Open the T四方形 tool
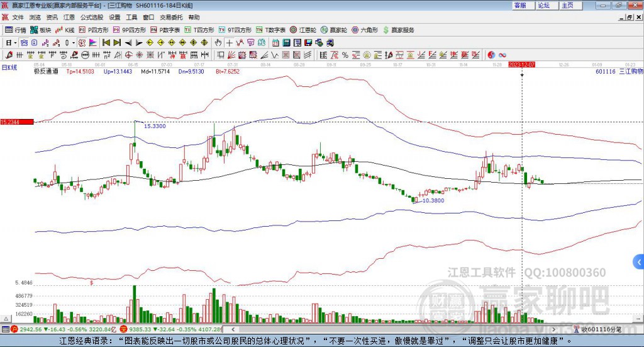644x347 pixels. 199,30
